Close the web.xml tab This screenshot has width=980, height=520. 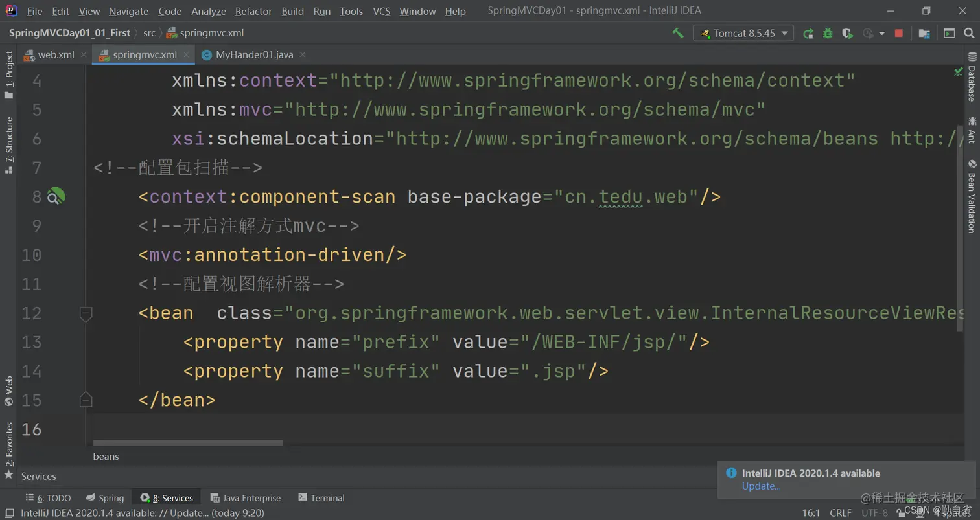83,55
